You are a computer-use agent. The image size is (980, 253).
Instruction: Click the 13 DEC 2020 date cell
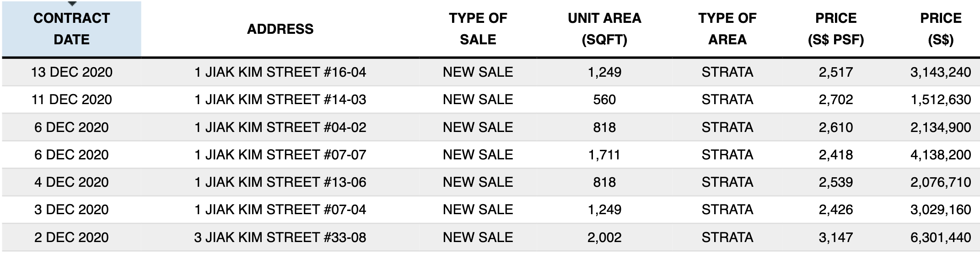[72, 72]
